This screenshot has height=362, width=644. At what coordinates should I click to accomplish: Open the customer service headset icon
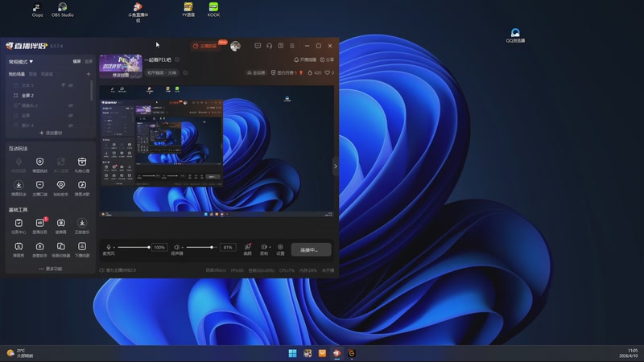click(x=269, y=46)
